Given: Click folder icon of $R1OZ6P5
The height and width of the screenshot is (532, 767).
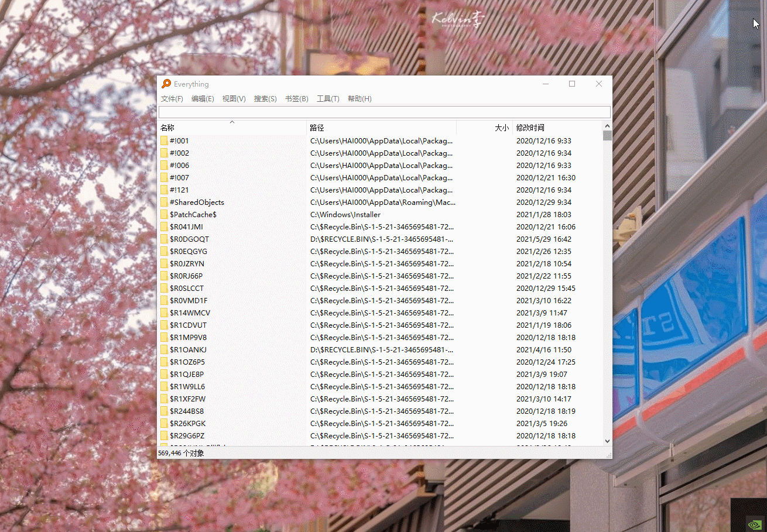Looking at the screenshot, I should pyautogui.click(x=164, y=362).
